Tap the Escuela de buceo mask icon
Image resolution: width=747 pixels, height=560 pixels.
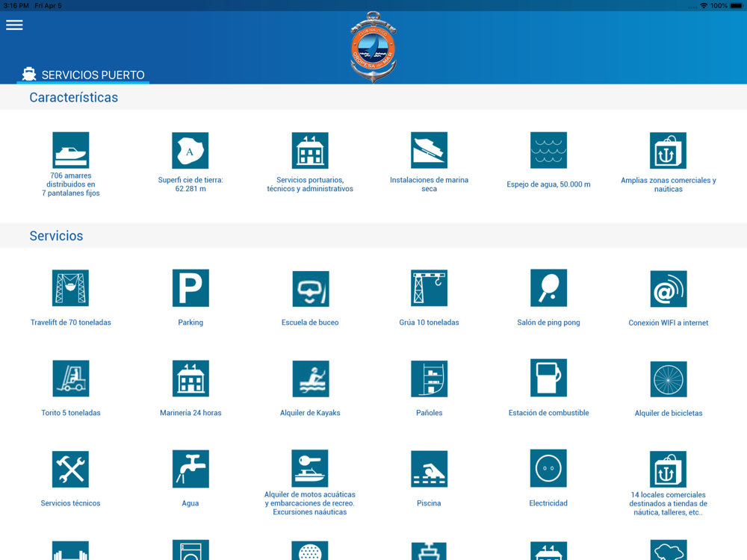(311, 288)
